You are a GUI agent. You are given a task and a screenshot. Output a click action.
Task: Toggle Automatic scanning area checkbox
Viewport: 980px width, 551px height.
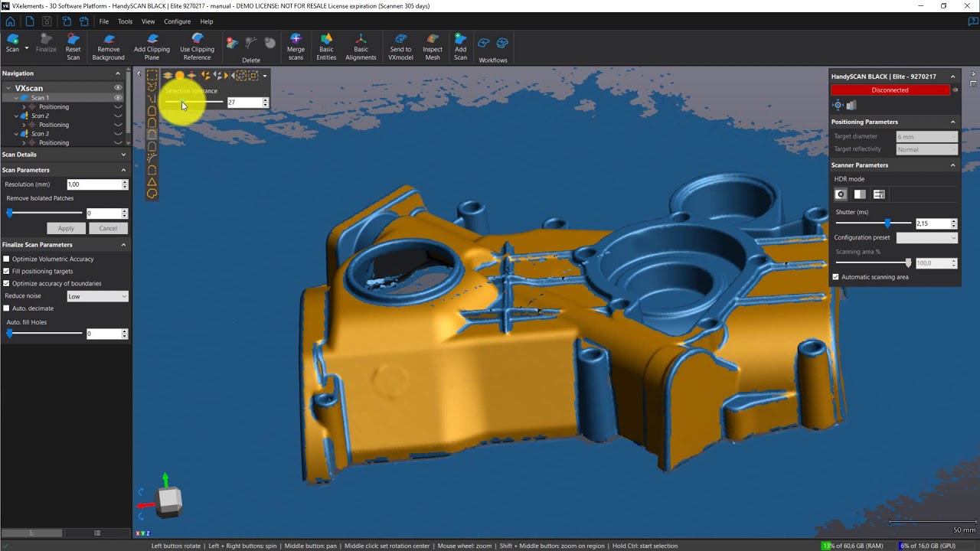836,277
